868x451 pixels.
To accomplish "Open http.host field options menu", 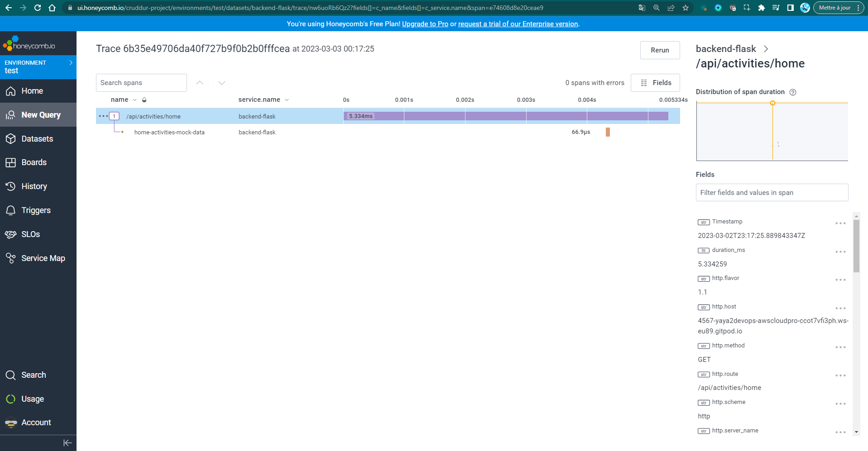I will (x=840, y=309).
